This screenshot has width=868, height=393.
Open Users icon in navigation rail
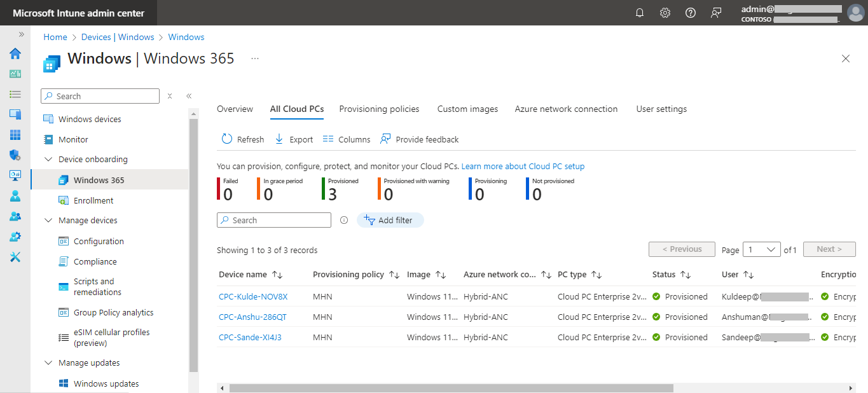tap(15, 196)
